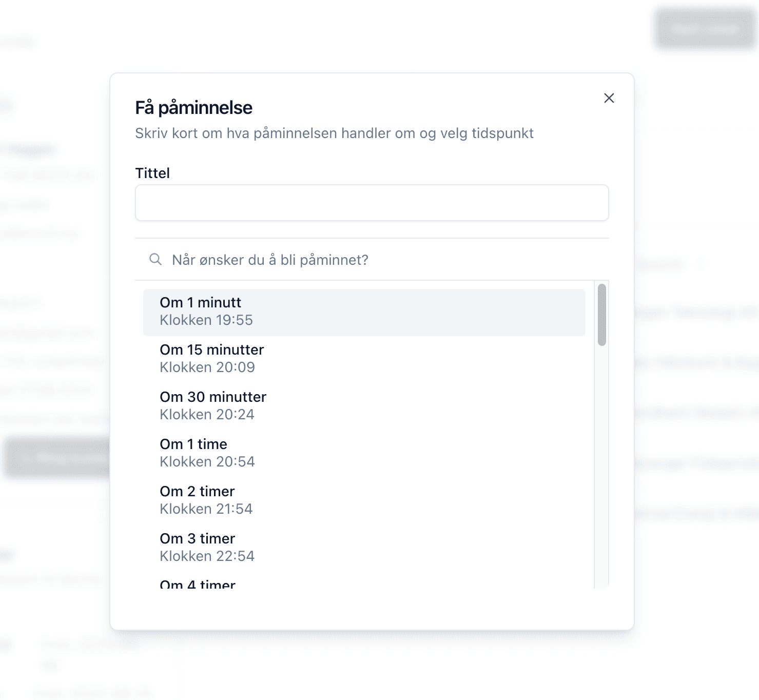The image size is (759, 700).
Task: Choose the 'Om 2 timer' option
Action: tap(364, 500)
